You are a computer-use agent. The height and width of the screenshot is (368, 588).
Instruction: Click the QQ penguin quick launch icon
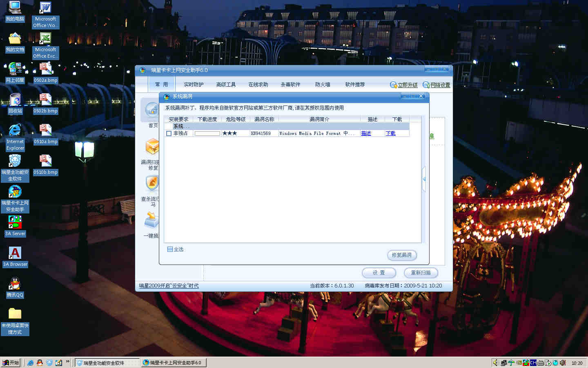pyautogui.click(x=40, y=363)
